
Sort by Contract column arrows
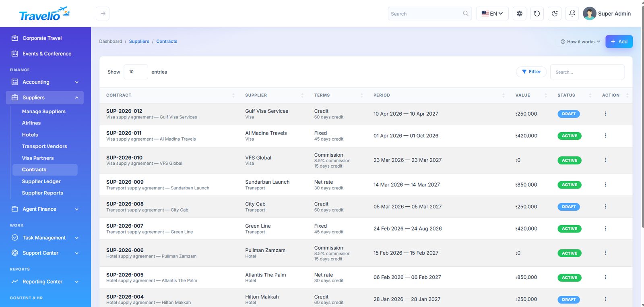[233, 95]
